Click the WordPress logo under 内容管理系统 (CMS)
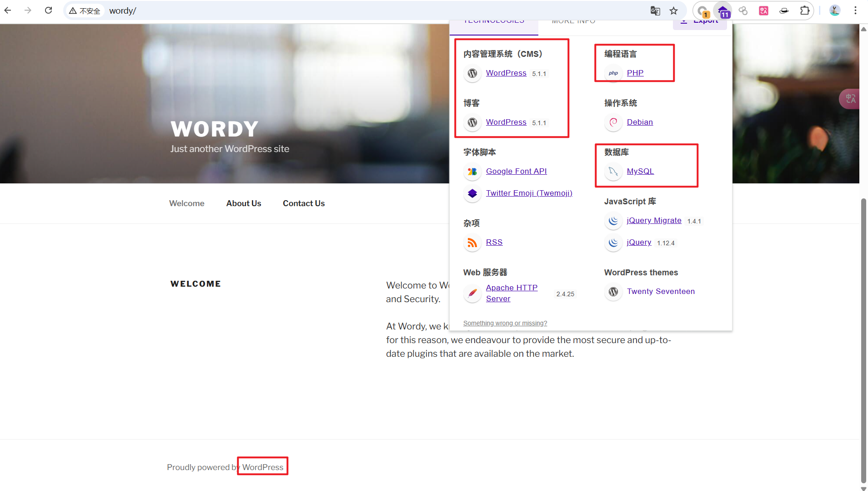 472,73
